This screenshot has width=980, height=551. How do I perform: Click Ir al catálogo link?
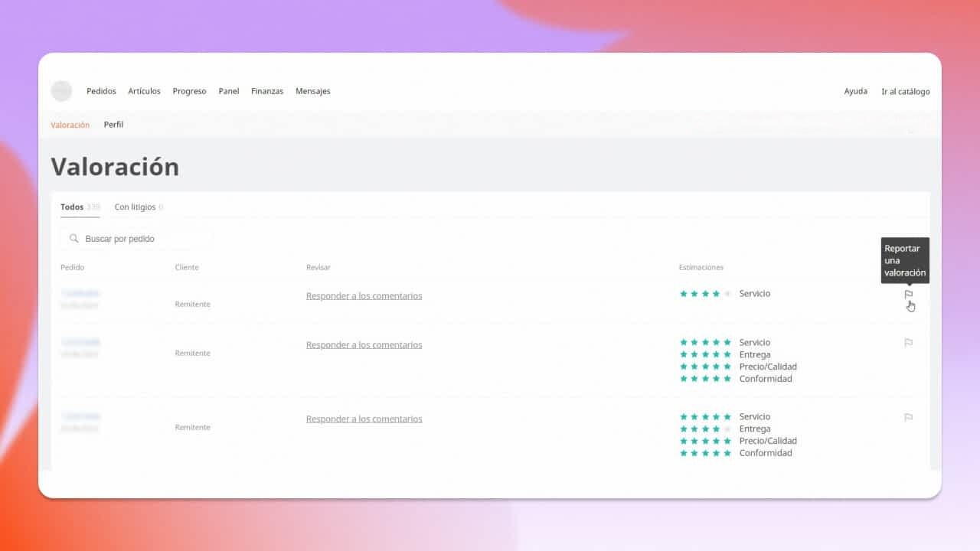[905, 91]
